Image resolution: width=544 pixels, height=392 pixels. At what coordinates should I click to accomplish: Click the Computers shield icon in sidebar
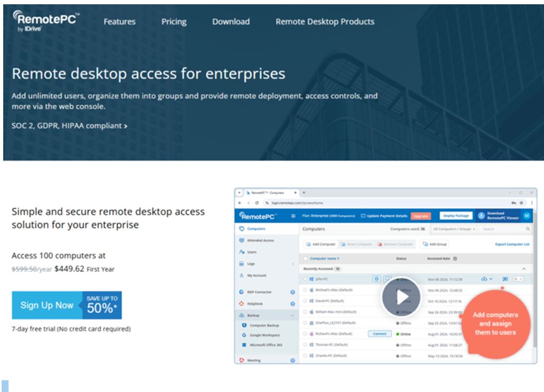click(x=242, y=229)
